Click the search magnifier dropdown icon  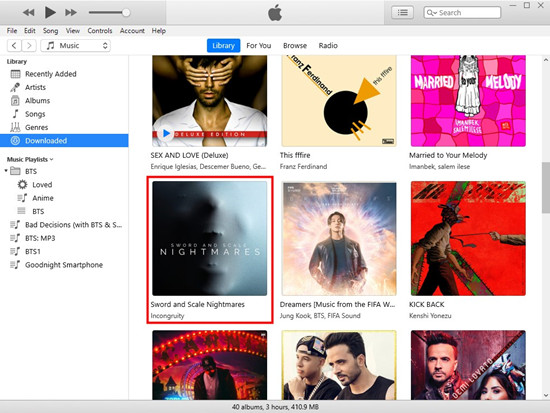[432, 13]
